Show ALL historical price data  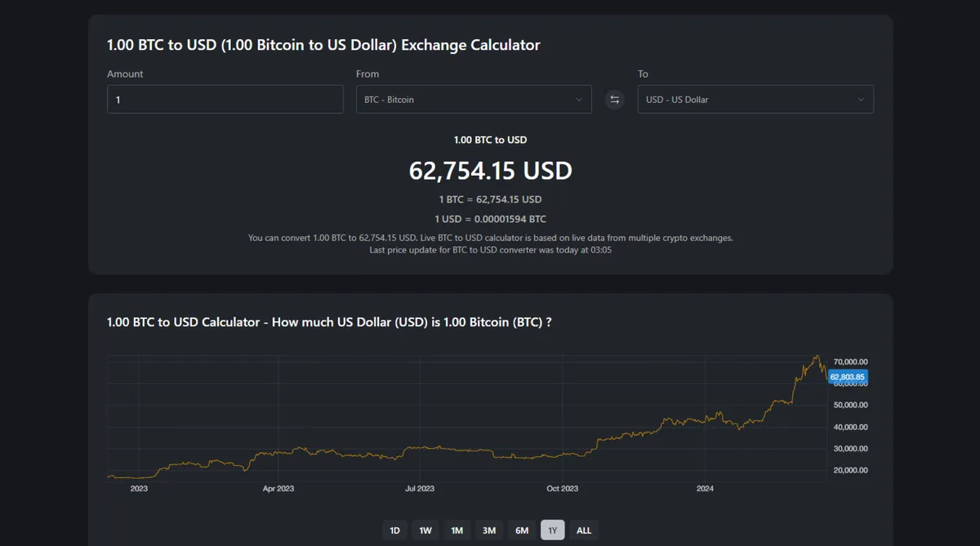tap(583, 530)
